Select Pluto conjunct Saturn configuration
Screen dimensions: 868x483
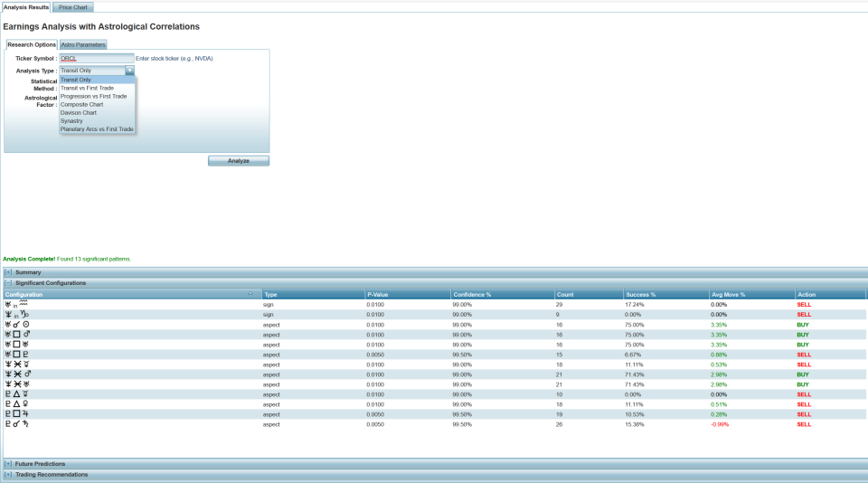(434, 424)
